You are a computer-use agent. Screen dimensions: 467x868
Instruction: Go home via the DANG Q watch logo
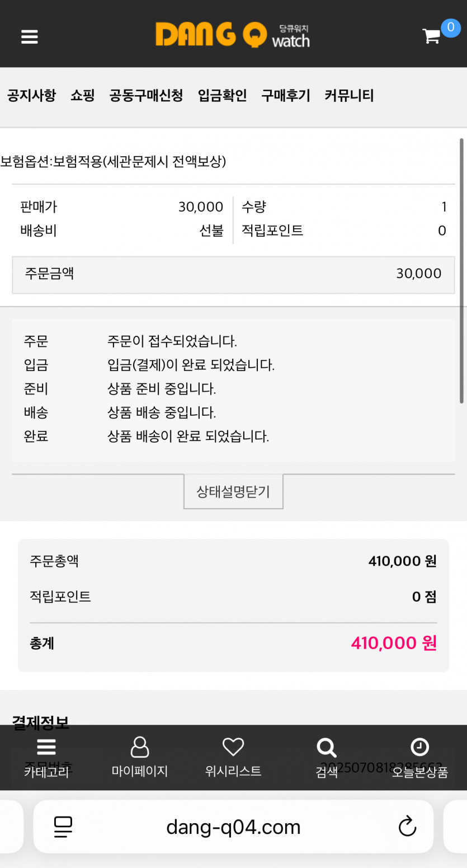click(x=233, y=35)
